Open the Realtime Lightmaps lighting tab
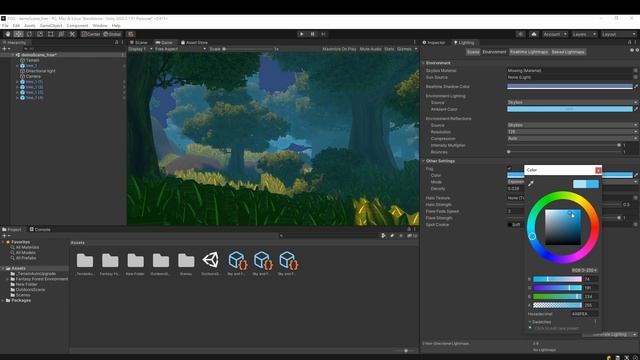Viewport: 640px width, 360px height. pos(529,52)
